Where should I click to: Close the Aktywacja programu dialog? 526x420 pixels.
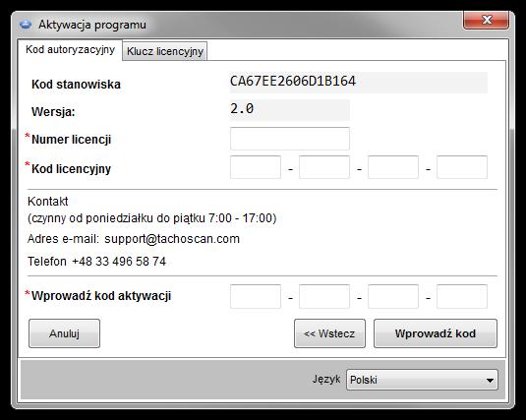(x=487, y=20)
